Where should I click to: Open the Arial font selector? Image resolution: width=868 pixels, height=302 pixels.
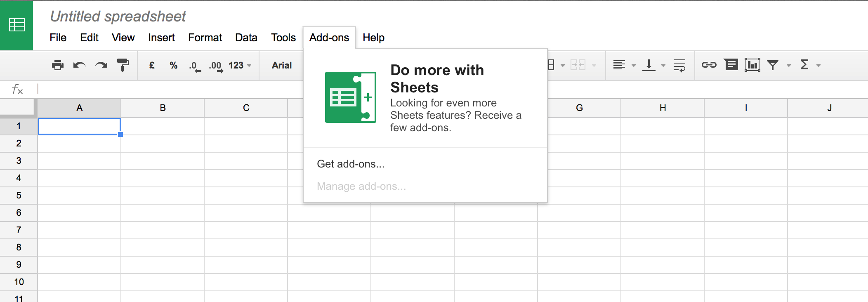(282, 65)
